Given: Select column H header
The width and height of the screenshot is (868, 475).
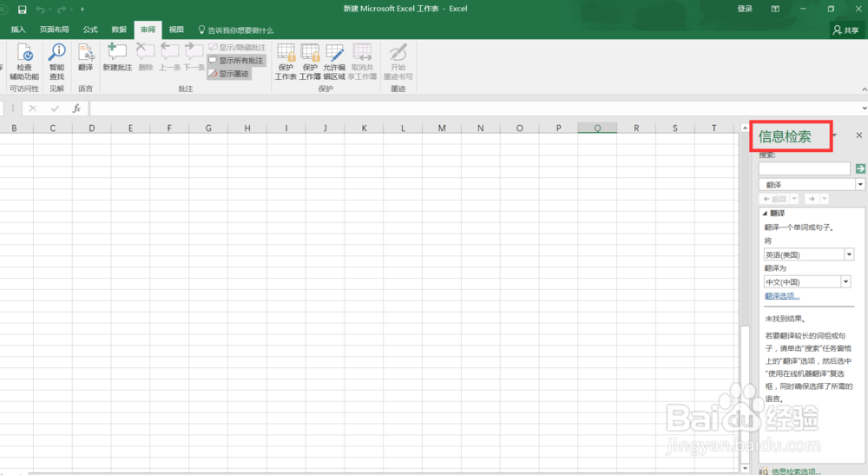Looking at the screenshot, I should pyautogui.click(x=247, y=128).
